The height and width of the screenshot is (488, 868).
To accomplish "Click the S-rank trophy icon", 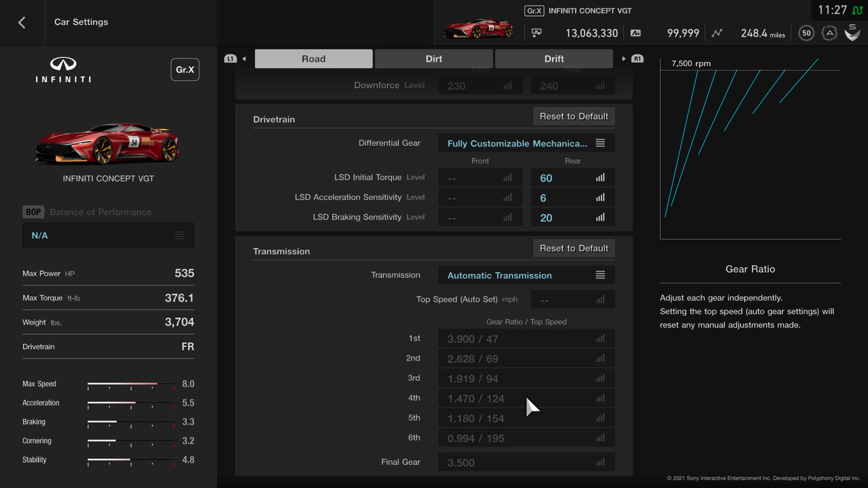I will pos(852,32).
